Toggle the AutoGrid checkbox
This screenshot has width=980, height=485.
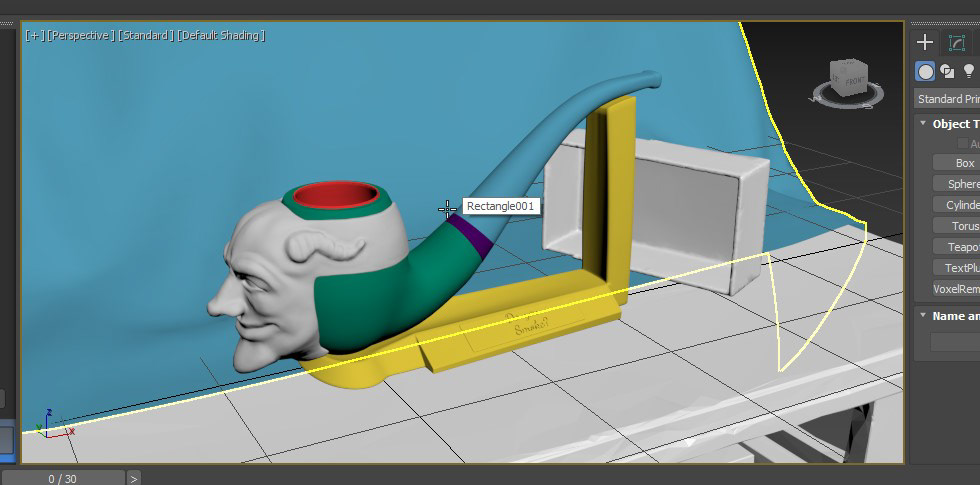963,144
